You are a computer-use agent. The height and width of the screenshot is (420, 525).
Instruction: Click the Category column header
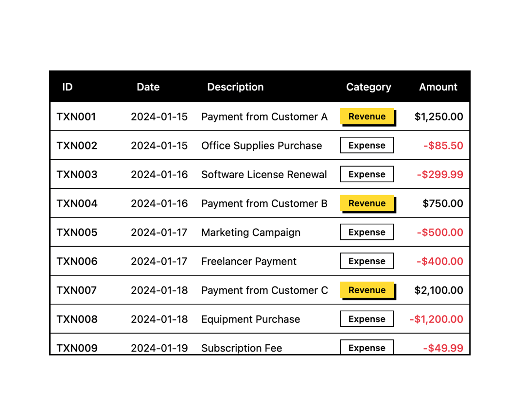368,87
